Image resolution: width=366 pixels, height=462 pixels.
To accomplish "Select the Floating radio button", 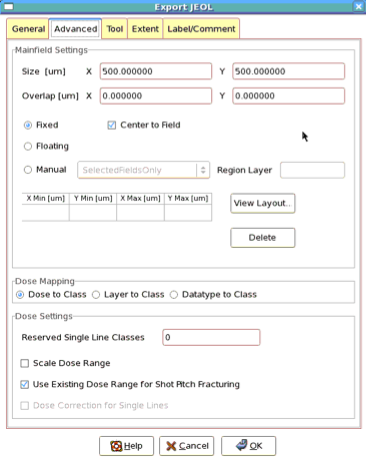I will point(28,146).
